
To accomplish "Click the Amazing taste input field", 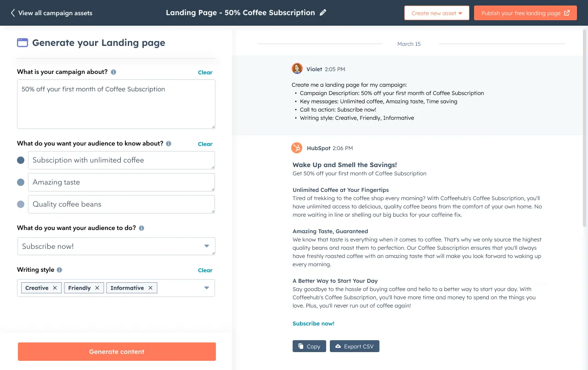I will click(121, 182).
